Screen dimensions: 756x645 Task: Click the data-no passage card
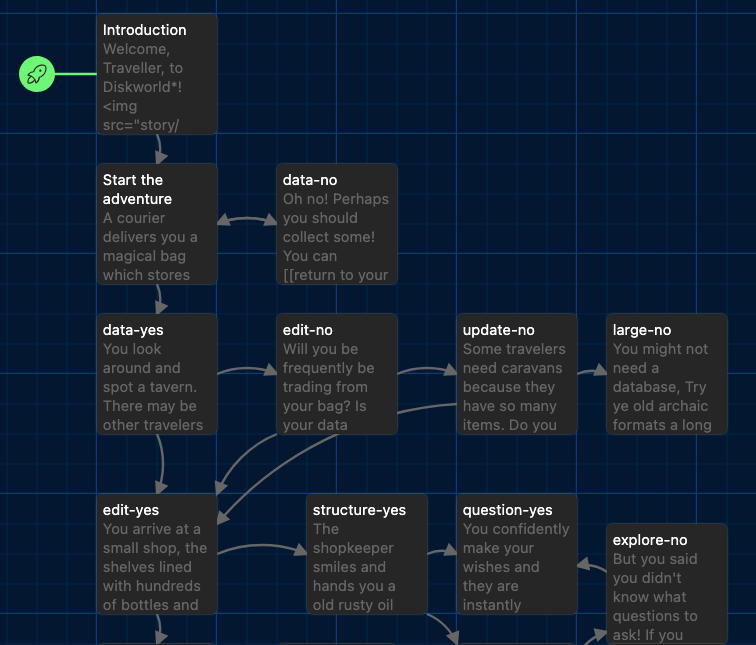337,224
